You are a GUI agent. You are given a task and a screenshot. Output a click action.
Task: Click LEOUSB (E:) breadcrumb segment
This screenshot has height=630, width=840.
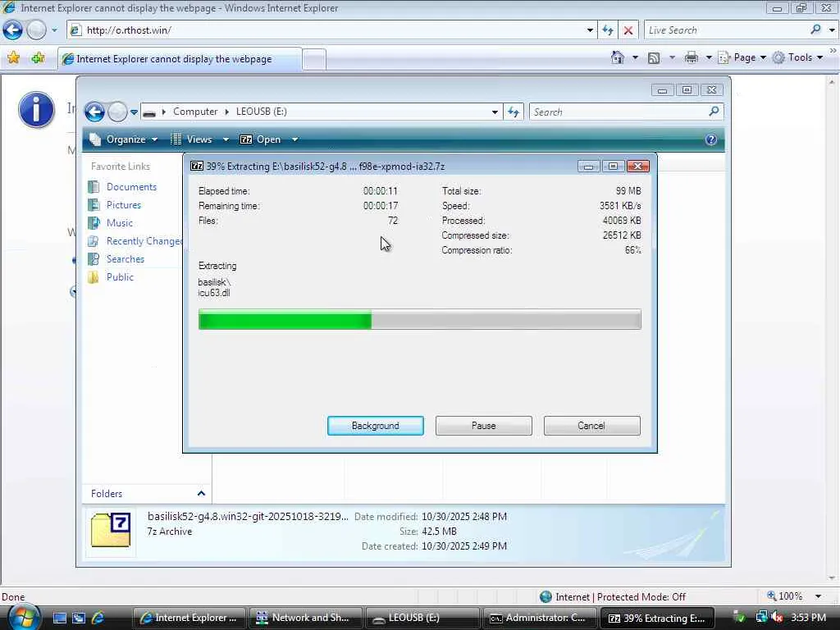[262, 112]
